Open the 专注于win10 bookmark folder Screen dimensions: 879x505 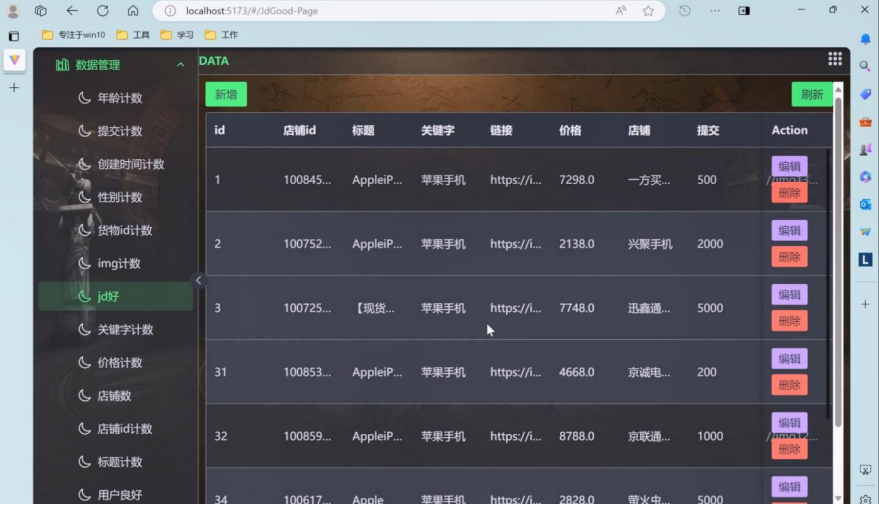[73, 35]
